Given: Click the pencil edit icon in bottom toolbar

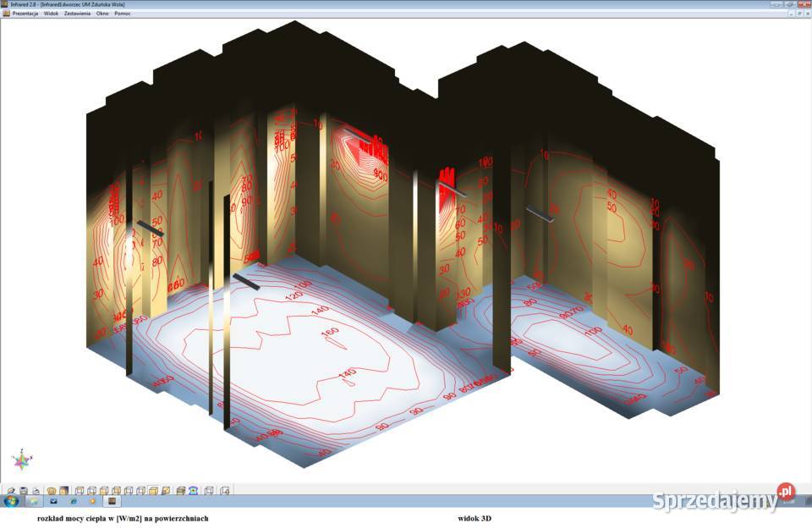Looking at the screenshot, I should tap(11, 490).
